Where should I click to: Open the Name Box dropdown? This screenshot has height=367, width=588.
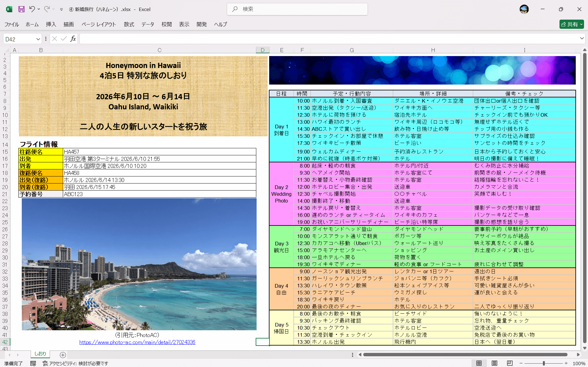point(37,39)
